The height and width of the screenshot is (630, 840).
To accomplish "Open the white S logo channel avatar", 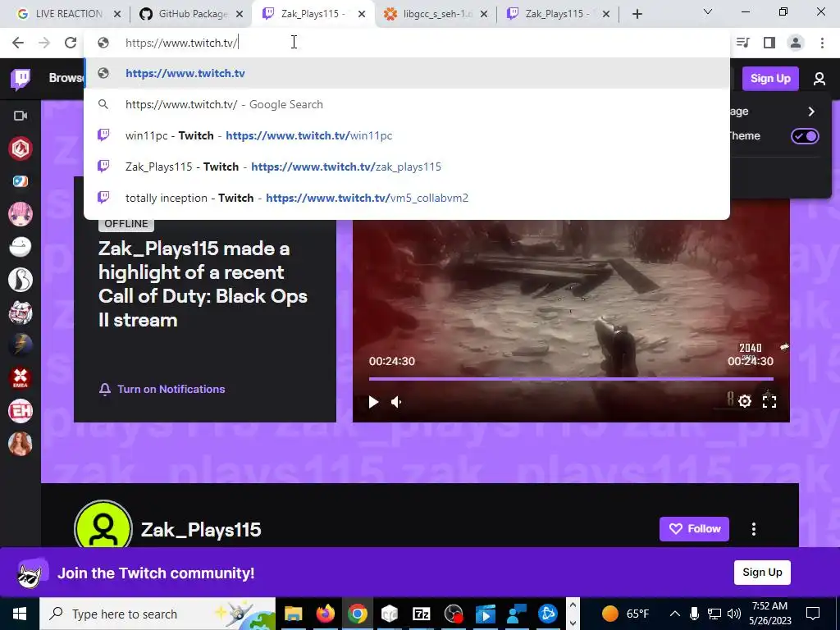I will 21,280.
